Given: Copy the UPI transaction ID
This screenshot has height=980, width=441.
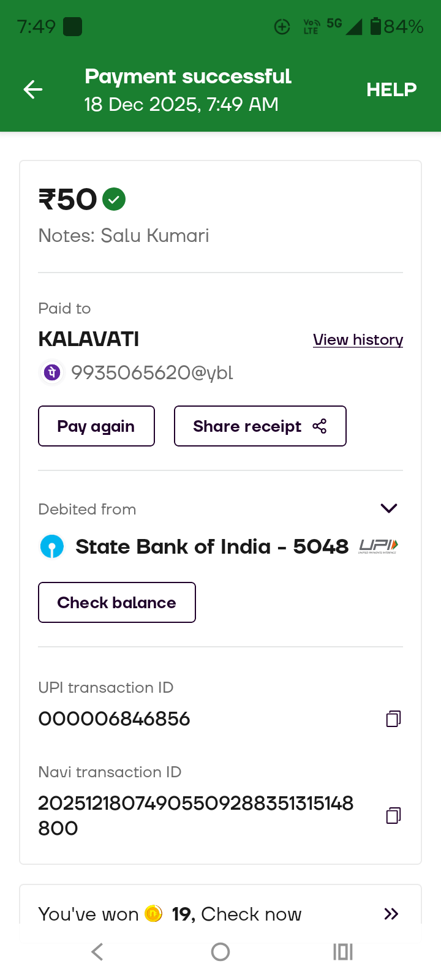Looking at the screenshot, I should (x=393, y=718).
